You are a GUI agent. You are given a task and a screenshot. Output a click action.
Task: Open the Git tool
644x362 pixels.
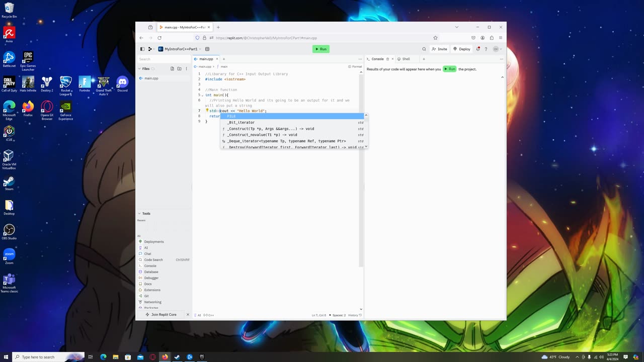pos(164,296)
